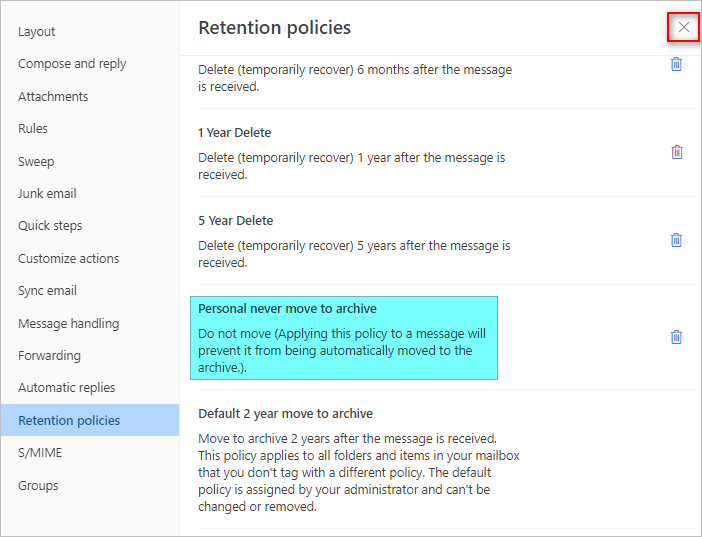Close the Retention policies panel
Viewport: 702px width, 537px height.
(x=684, y=27)
